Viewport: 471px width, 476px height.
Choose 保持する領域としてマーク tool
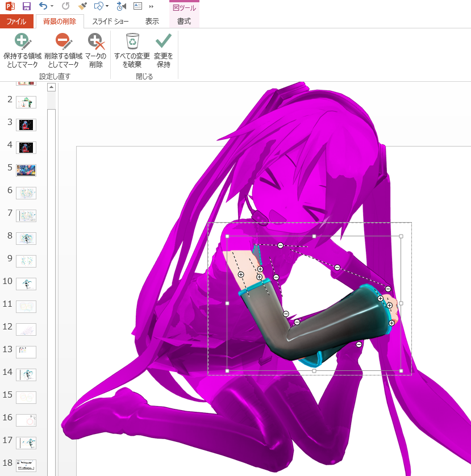[x=23, y=51]
